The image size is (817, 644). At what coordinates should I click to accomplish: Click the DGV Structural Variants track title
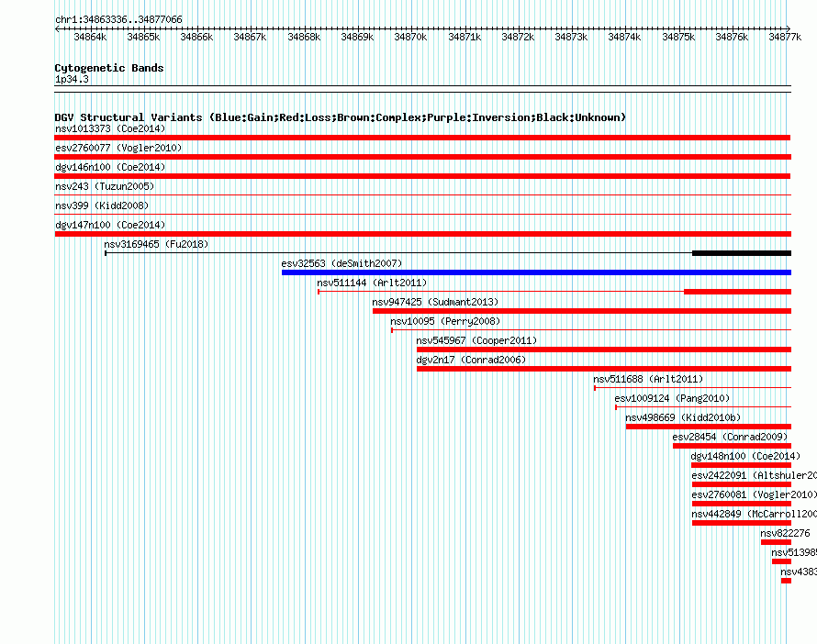pos(340,117)
